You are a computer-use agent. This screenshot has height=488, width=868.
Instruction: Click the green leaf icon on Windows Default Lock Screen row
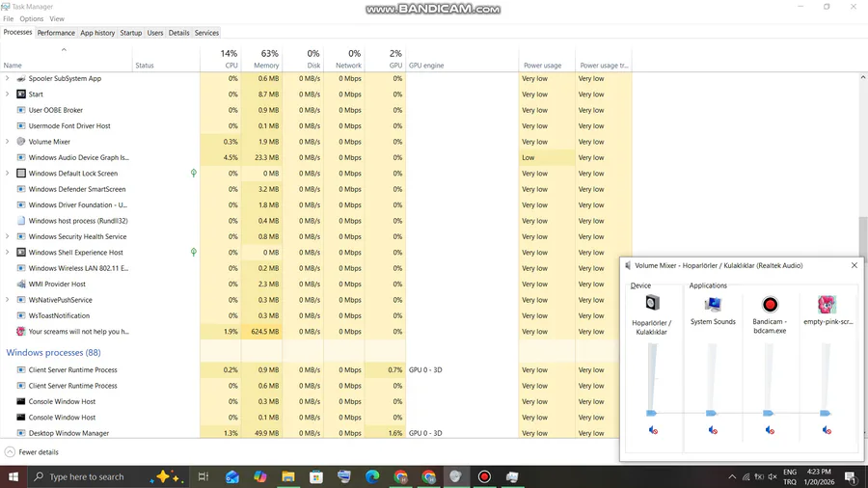click(x=193, y=174)
